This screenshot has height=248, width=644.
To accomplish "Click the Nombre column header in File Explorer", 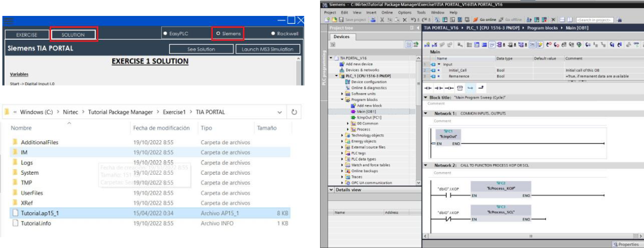I will click(x=21, y=128).
